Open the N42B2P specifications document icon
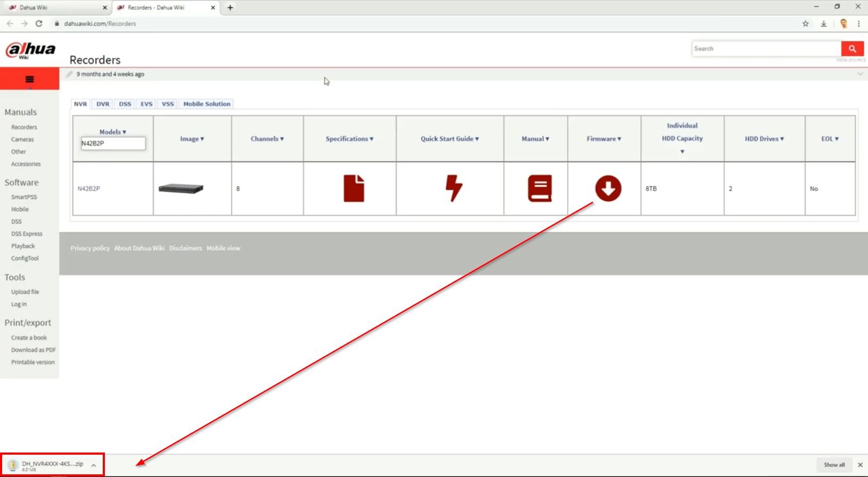The image size is (868, 477). point(354,188)
